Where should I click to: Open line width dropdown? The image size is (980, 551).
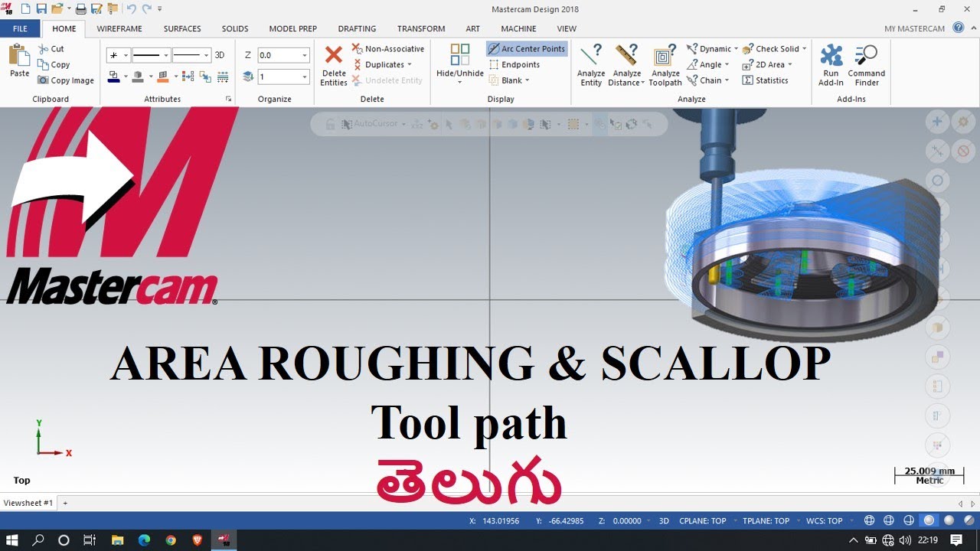point(206,55)
